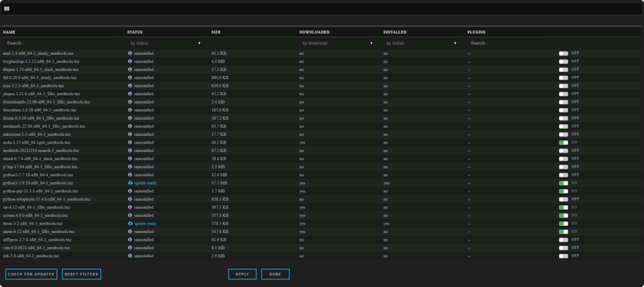Click info icon in ncdu row
The image size is (644, 287).
coord(130,142)
